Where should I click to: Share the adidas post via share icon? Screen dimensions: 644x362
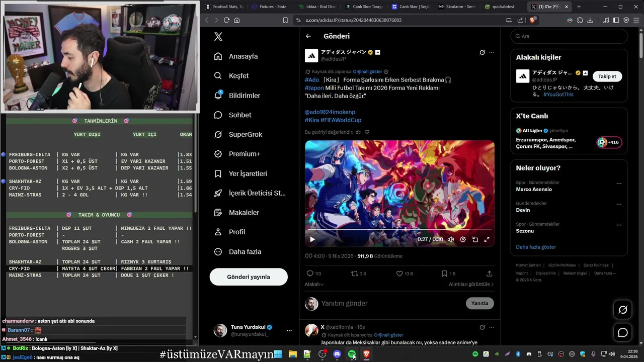click(x=489, y=274)
